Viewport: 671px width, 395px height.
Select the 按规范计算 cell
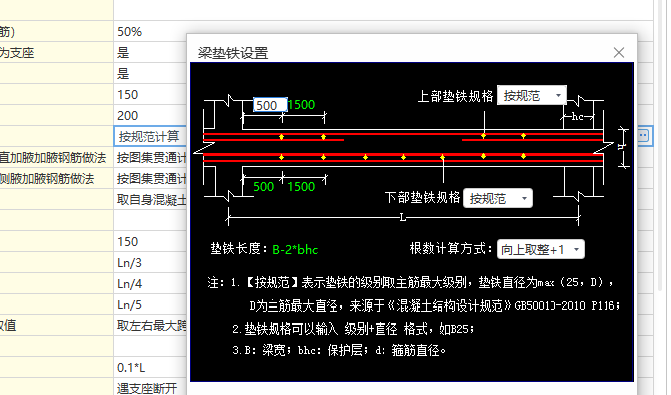pyautogui.click(x=150, y=137)
